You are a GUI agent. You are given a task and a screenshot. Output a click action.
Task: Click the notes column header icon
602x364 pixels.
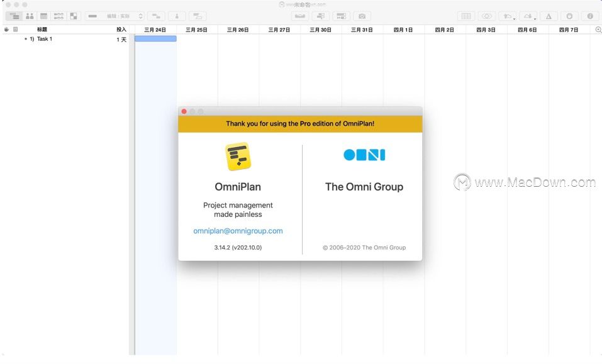coord(15,30)
